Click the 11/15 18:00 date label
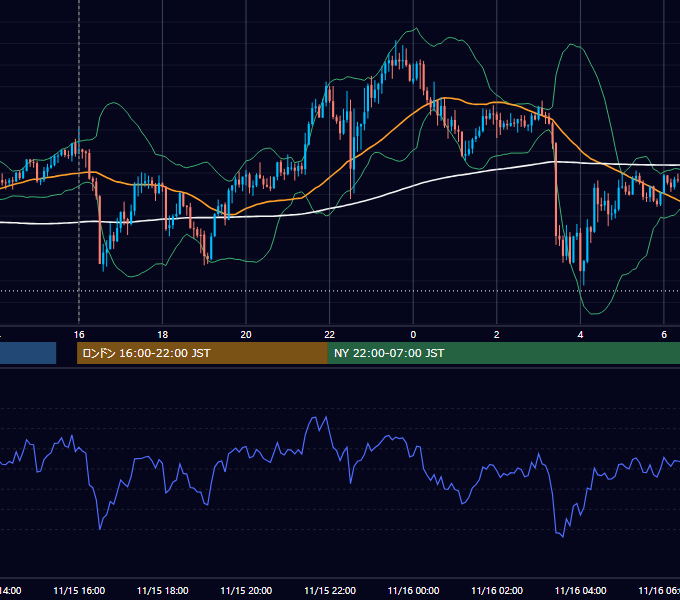The width and height of the screenshot is (680, 600). point(163,591)
